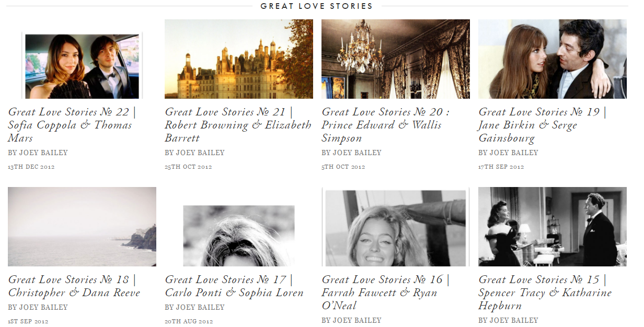Read Prince Edward & Wallis Simpson story
The image size is (644, 327).
(x=386, y=125)
